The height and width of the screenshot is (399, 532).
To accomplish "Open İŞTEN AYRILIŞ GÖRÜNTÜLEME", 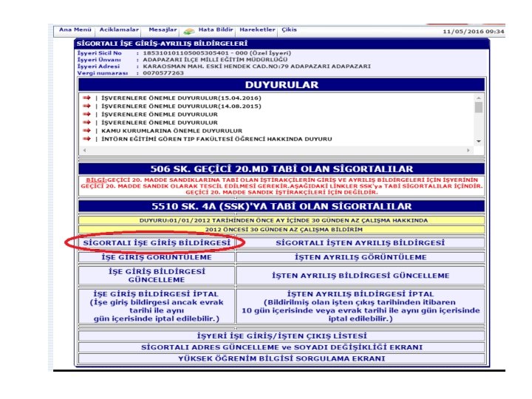I will point(361,257).
